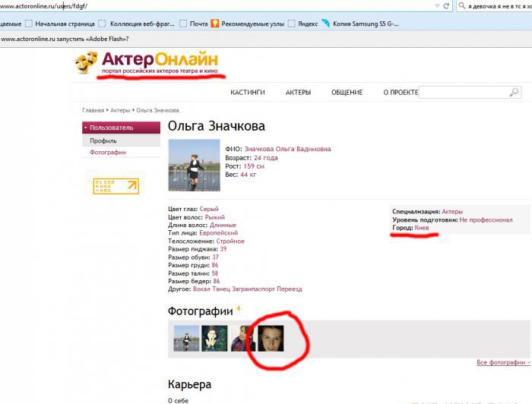Open the Рекомендуемые узлы bookmark icon
The height and width of the screenshot is (404, 532).
point(216,24)
